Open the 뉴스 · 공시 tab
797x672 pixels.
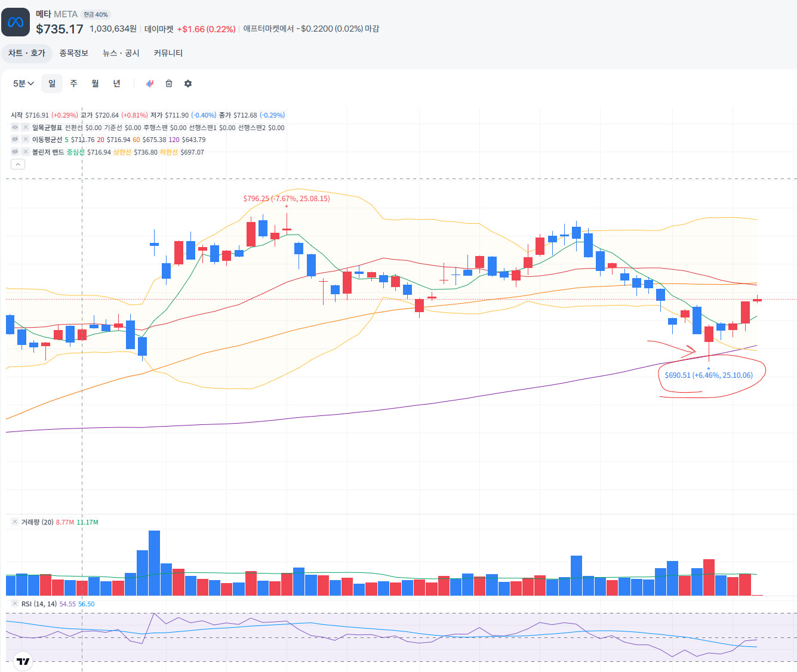(121, 53)
